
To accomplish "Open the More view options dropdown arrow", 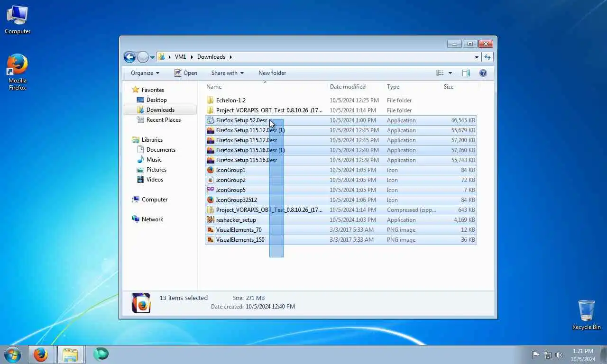I will pyautogui.click(x=450, y=73).
